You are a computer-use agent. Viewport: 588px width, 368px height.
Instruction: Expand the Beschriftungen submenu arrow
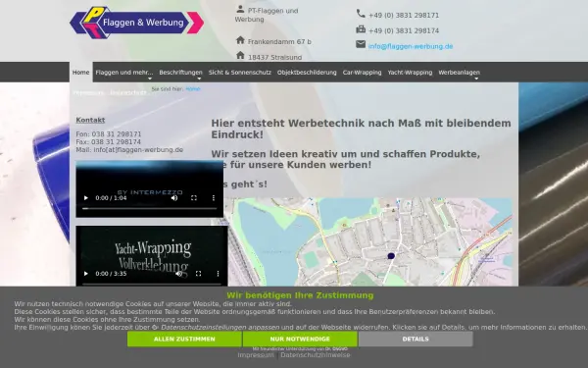[199, 79]
